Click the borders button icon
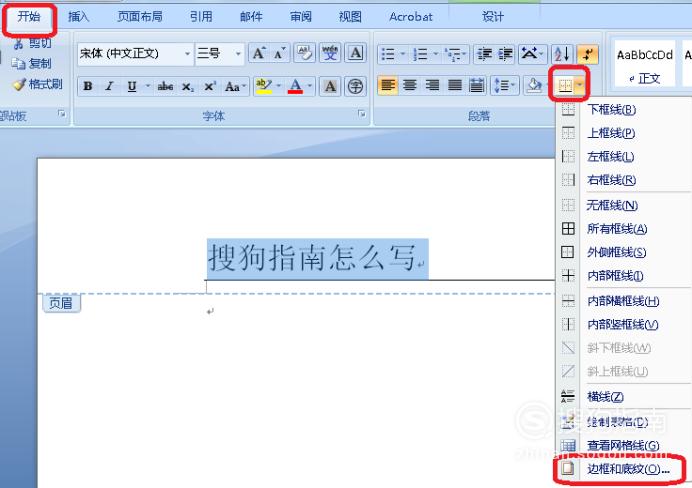Screen dimensions: 692x488 pos(565,85)
